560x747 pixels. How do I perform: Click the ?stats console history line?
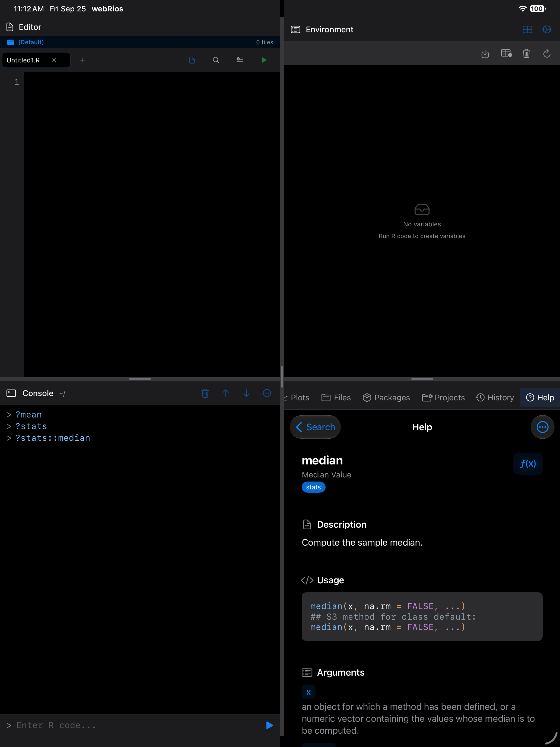(31, 426)
